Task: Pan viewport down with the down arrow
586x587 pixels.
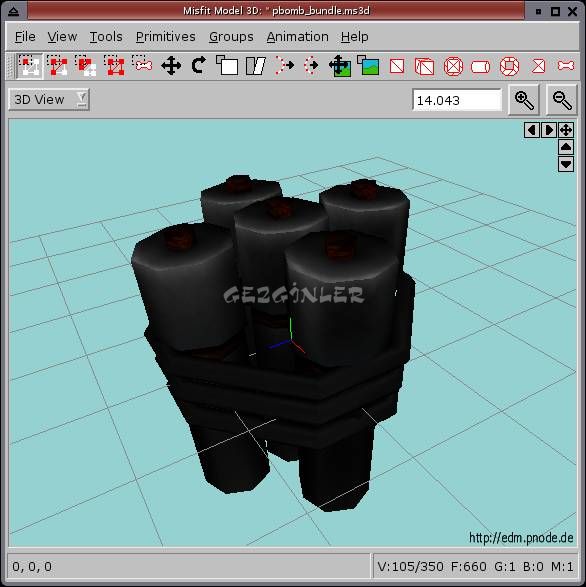Action: (566, 164)
